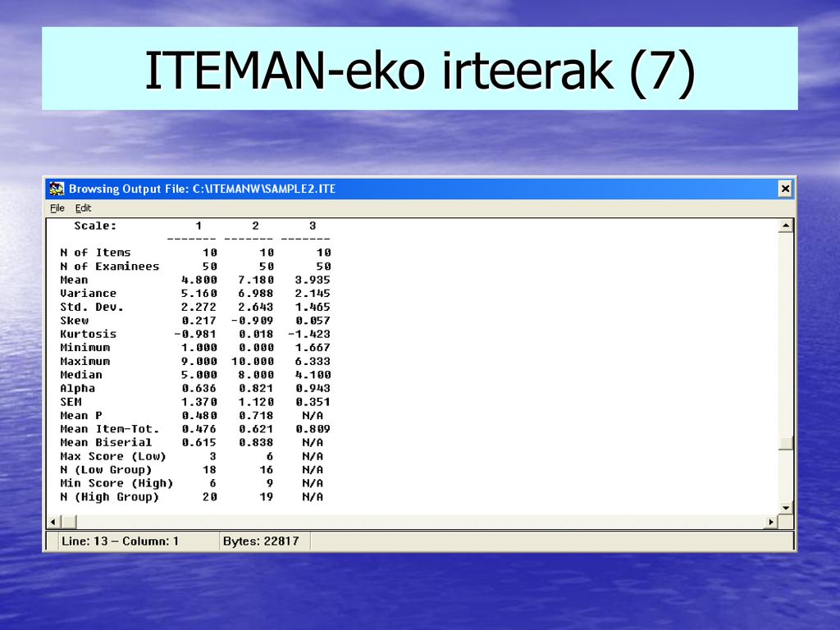Click the 'Line: 13 – Column: 1' status
840x630 pixels.
tap(120, 541)
